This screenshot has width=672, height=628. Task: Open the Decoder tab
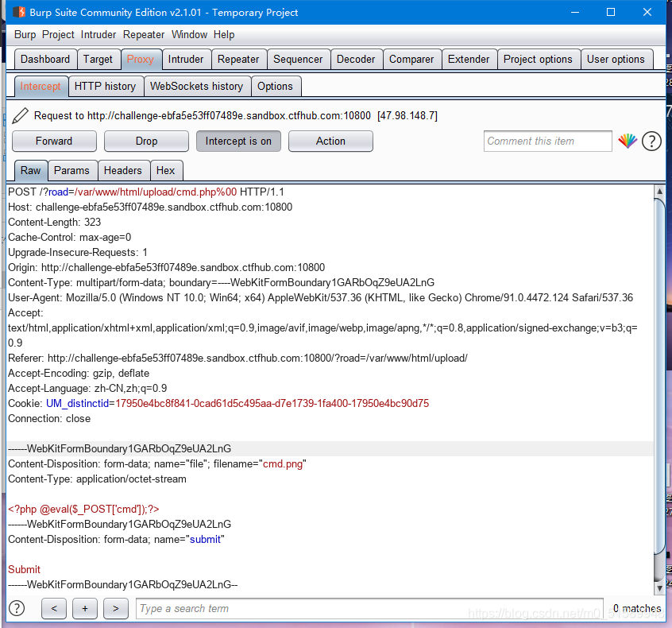pyautogui.click(x=356, y=59)
